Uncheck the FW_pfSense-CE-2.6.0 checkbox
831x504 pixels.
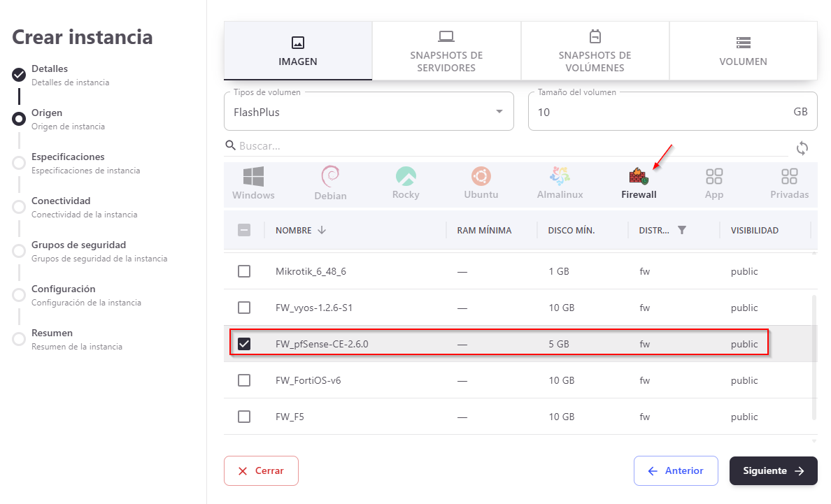point(244,344)
